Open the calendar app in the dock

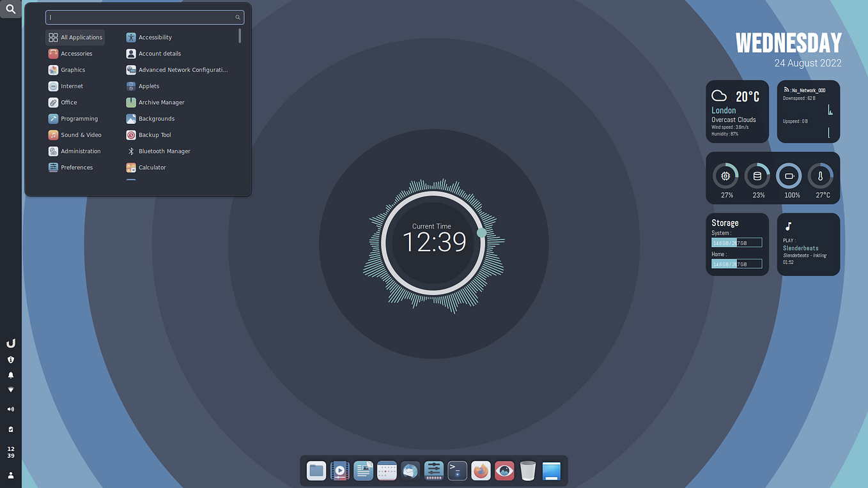pos(387,471)
